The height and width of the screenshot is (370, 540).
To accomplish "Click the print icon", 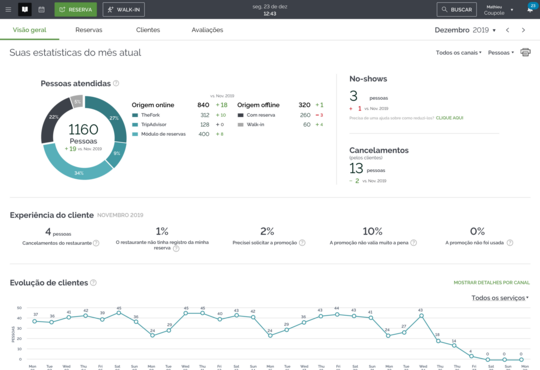I will click(x=525, y=52).
